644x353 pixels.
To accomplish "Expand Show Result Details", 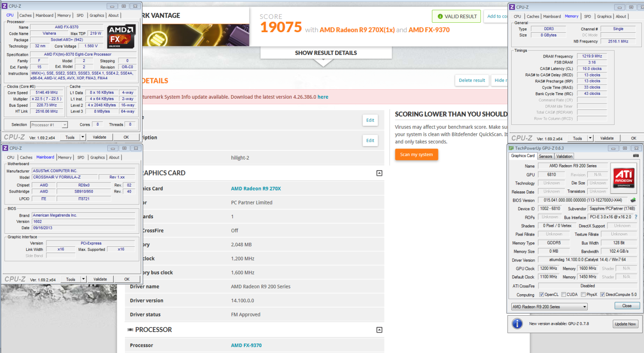I will [x=326, y=53].
